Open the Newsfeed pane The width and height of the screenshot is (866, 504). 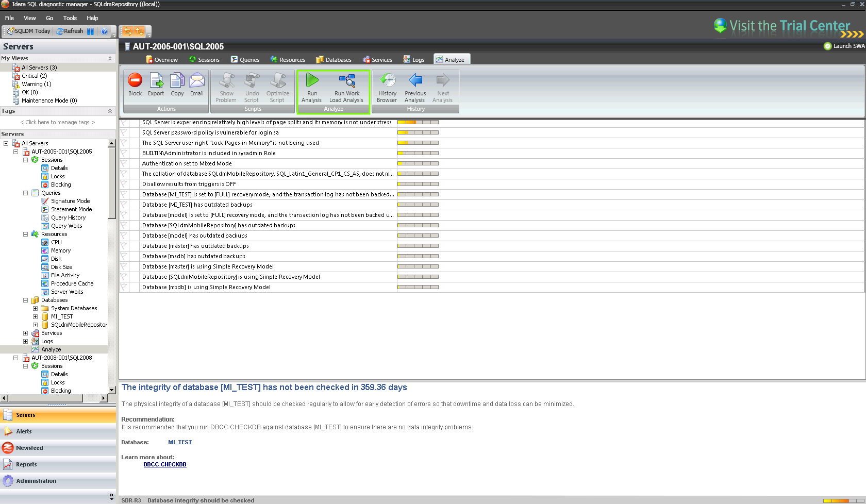tap(58, 448)
